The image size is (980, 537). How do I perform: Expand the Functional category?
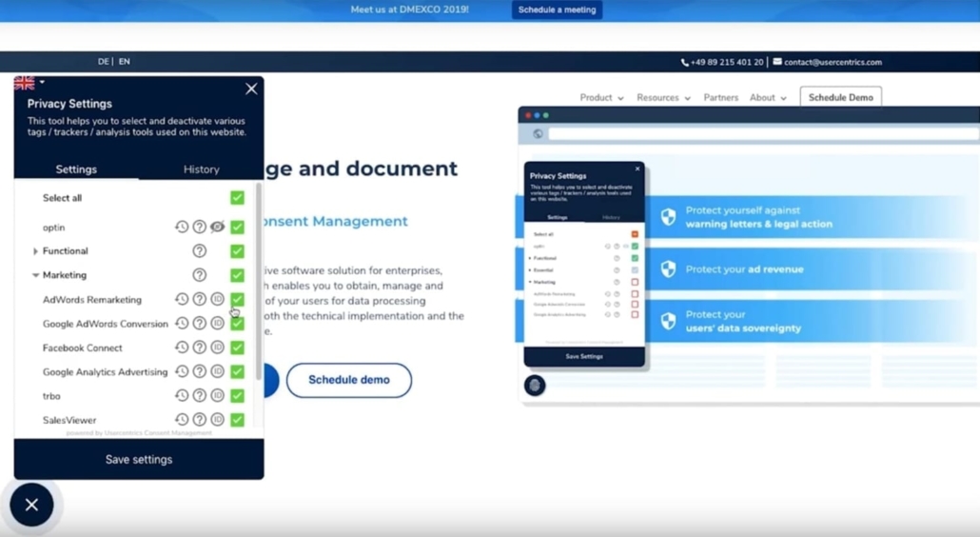35,251
